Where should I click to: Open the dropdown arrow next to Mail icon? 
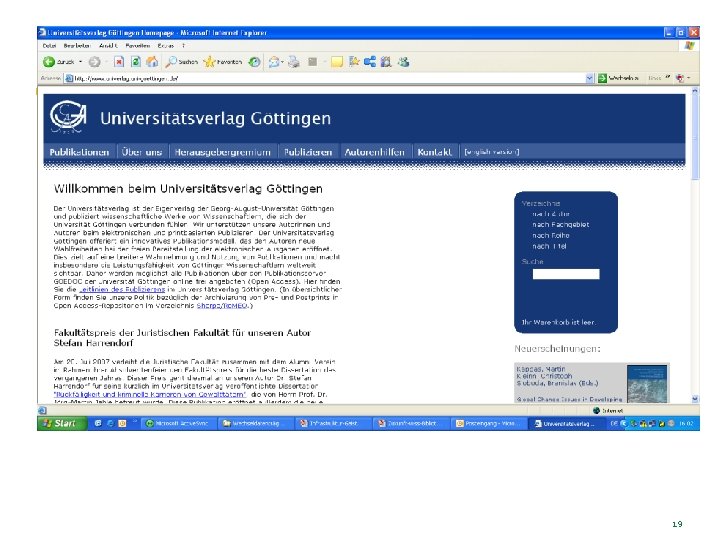point(282,62)
